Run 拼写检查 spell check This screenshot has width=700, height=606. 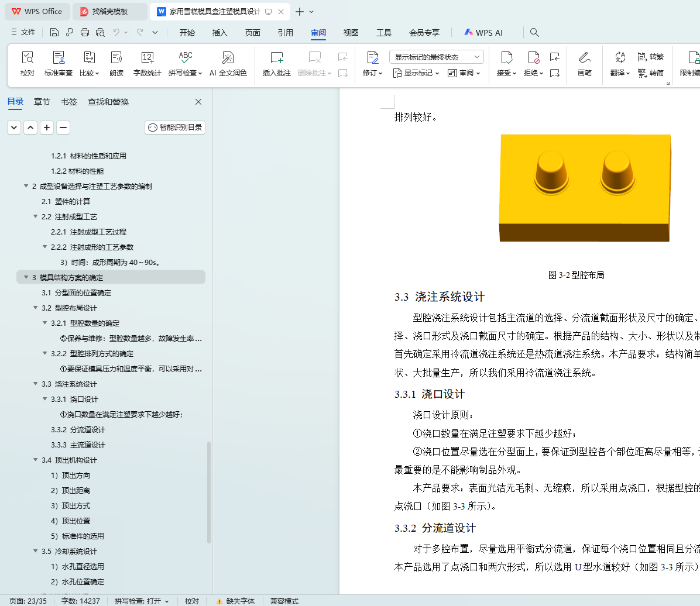pyautogui.click(x=186, y=63)
